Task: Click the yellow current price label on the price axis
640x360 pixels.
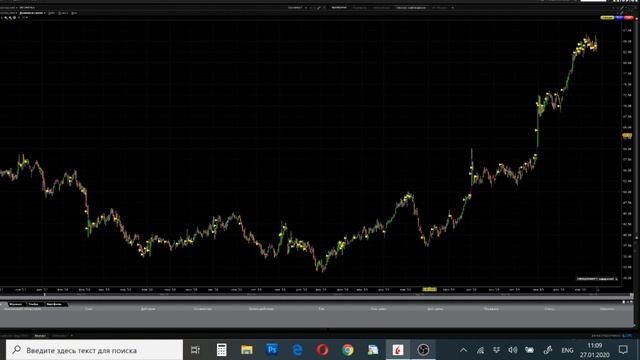Action: point(627,136)
